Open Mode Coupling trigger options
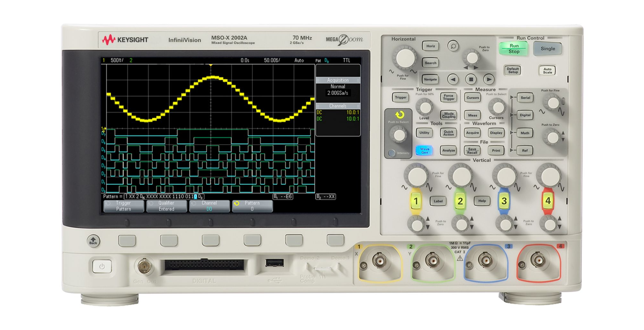Viewport: 644px width, 330px height. point(448,115)
